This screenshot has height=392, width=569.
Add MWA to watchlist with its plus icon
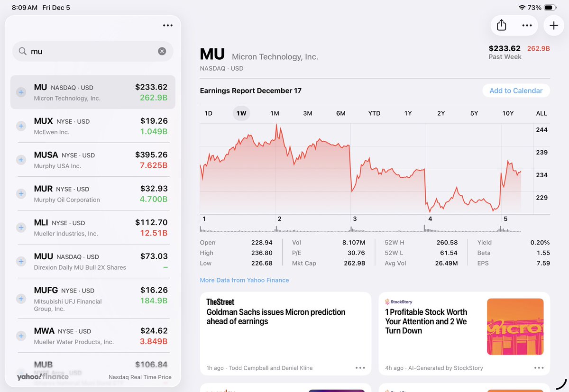click(21, 336)
